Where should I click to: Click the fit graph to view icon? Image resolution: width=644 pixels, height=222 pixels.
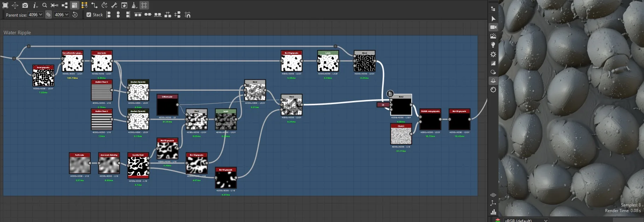[x=5, y=5]
